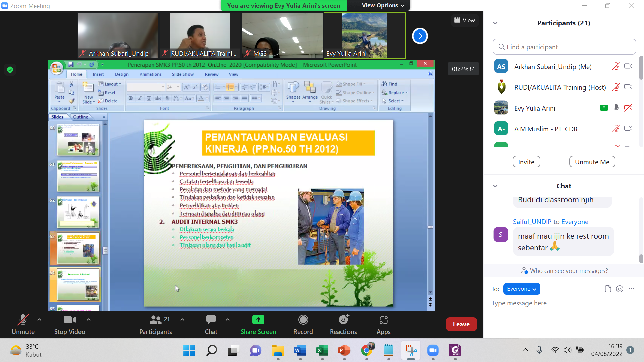Click the Record meeting icon
The image size is (644, 362).
pyautogui.click(x=303, y=320)
